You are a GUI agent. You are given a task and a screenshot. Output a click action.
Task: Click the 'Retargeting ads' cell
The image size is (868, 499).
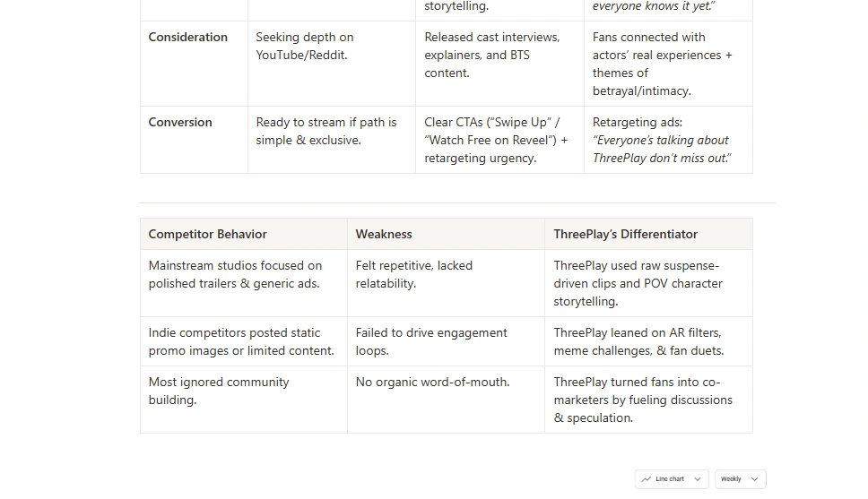pyautogui.click(x=668, y=140)
